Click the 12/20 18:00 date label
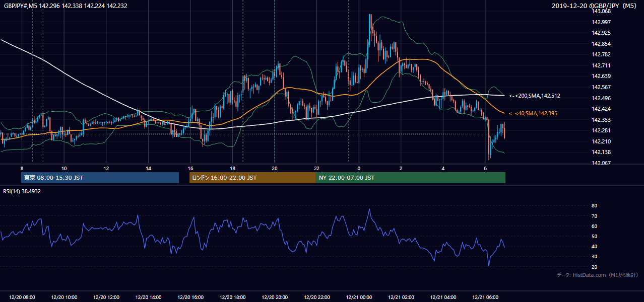The image size is (644, 302). pos(232,297)
